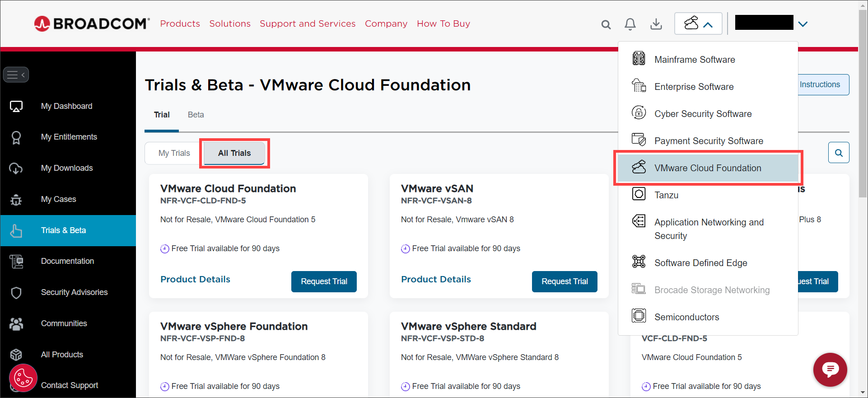Click My Entitlements ribbon icon

point(16,137)
